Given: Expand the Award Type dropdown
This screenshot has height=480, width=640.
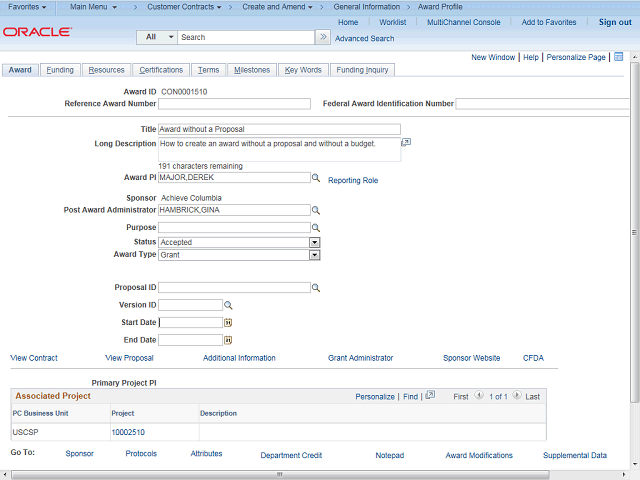Looking at the screenshot, I should [x=314, y=255].
